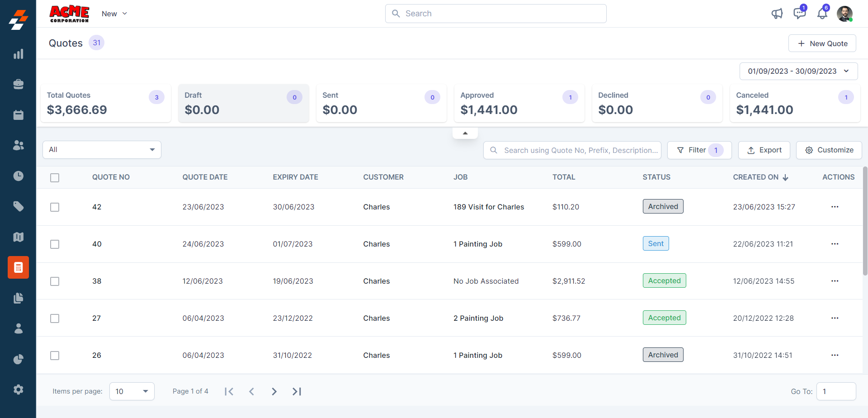
Task: Expand the date range dropdown
Action: (x=798, y=71)
